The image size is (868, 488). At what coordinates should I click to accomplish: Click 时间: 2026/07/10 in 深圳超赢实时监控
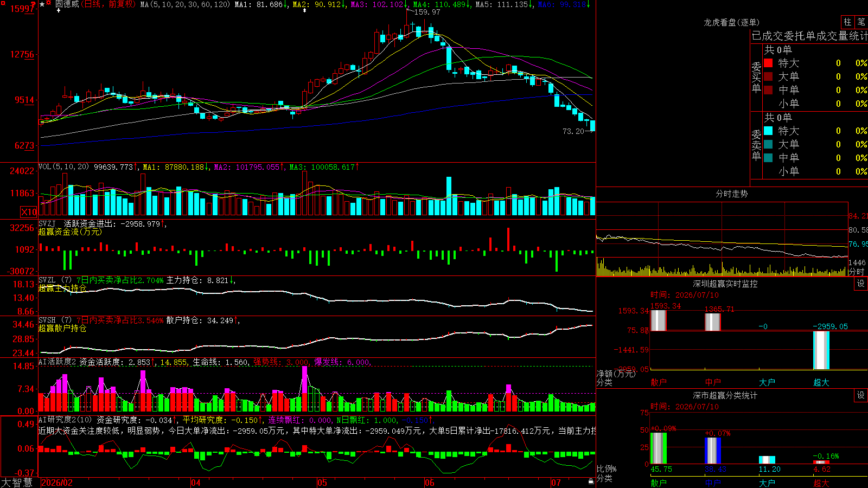pos(684,295)
